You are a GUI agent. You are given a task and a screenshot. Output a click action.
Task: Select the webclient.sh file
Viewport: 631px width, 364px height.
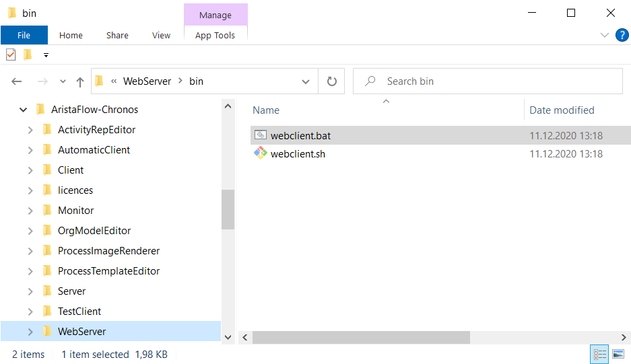pos(298,154)
